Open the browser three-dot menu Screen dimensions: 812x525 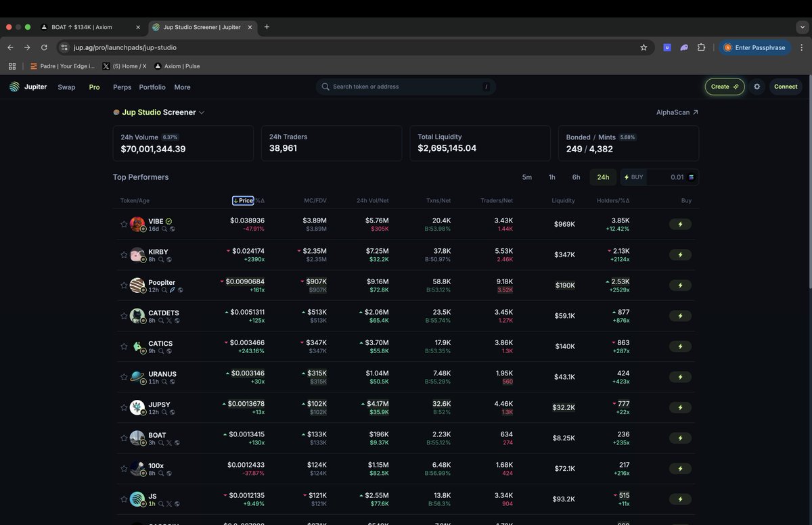pos(802,47)
